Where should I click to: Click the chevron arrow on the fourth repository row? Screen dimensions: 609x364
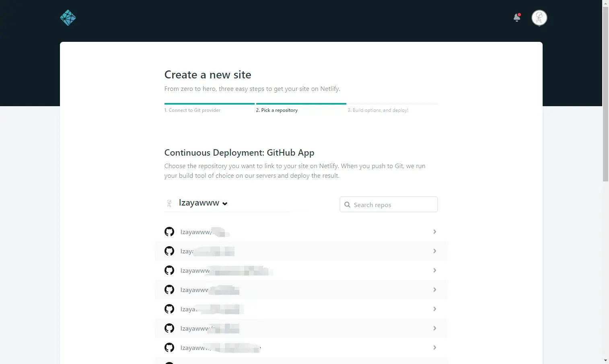pyautogui.click(x=434, y=290)
